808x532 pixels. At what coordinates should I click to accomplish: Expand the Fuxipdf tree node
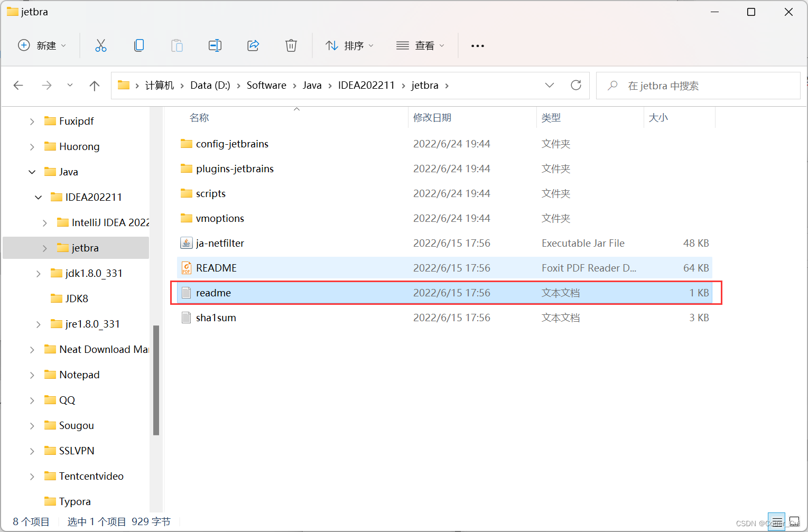pos(32,122)
